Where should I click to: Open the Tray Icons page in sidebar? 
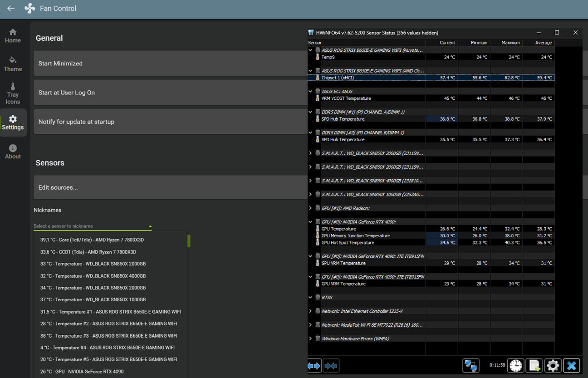pyautogui.click(x=13, y=93)
